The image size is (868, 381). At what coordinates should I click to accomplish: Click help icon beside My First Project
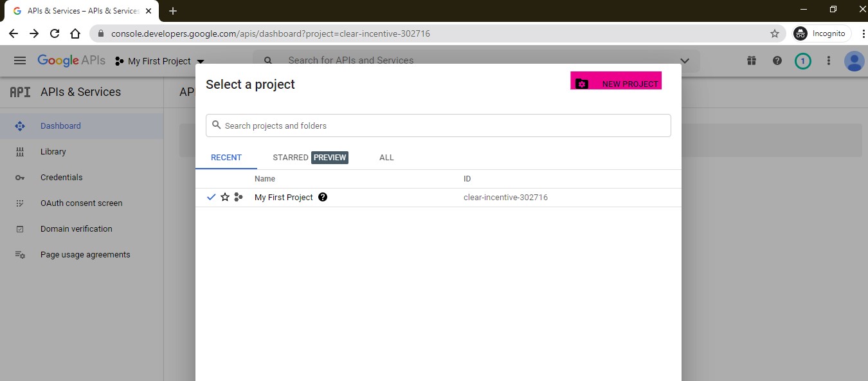tap(323, 198)
